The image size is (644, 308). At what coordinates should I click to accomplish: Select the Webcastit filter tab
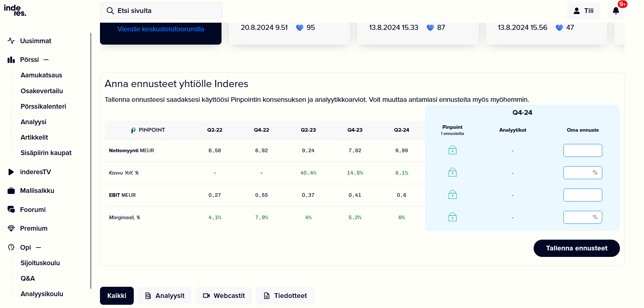pyautogui.click(x=224, y=296)
